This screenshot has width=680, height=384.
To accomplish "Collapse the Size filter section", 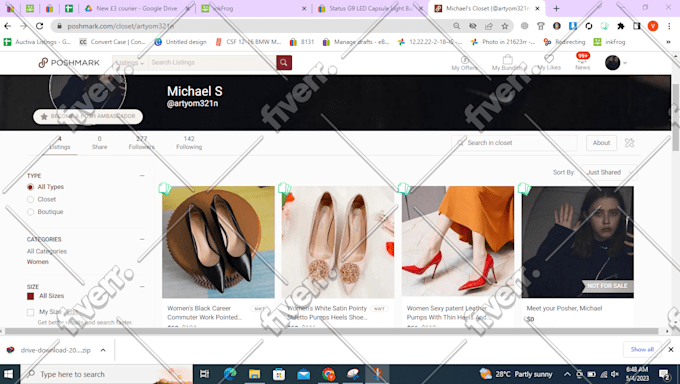I will 142,287.
